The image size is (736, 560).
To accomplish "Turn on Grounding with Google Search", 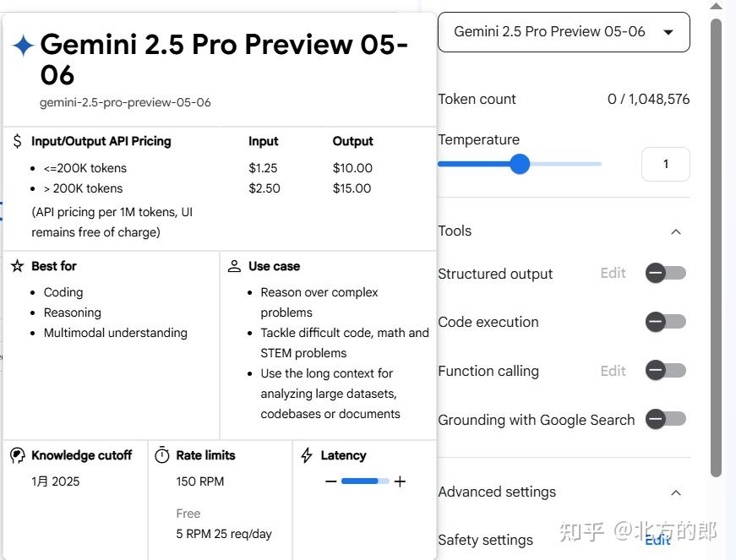I will pos(665,419).
